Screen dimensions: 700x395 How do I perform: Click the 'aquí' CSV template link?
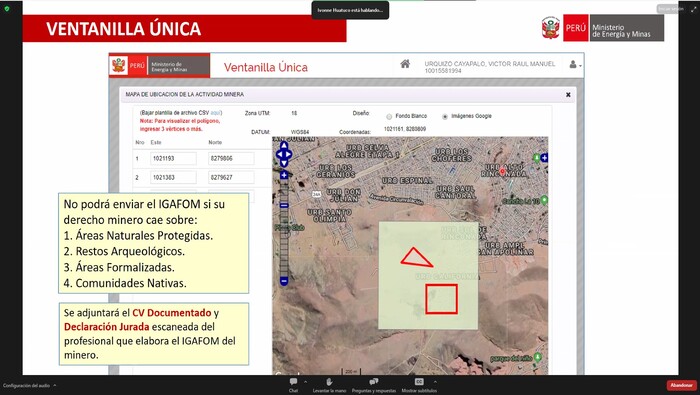click(215, 113)
